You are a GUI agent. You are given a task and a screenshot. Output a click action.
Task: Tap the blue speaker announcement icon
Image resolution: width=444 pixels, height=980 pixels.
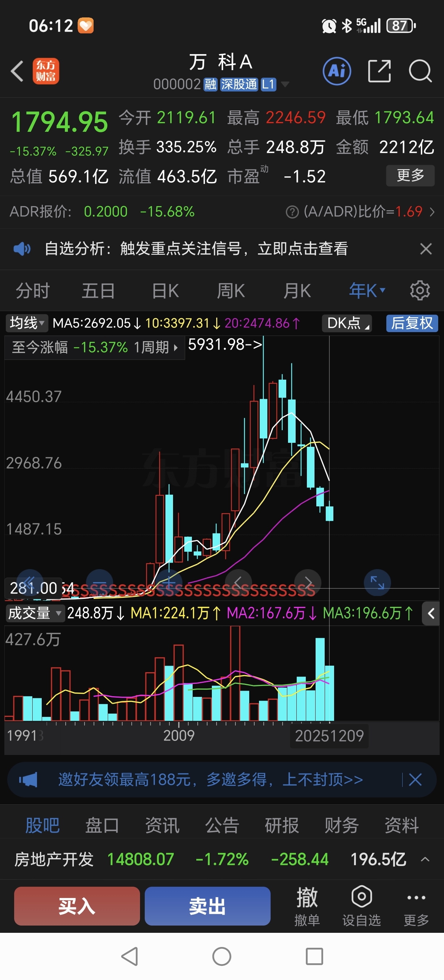pos(22,249)
